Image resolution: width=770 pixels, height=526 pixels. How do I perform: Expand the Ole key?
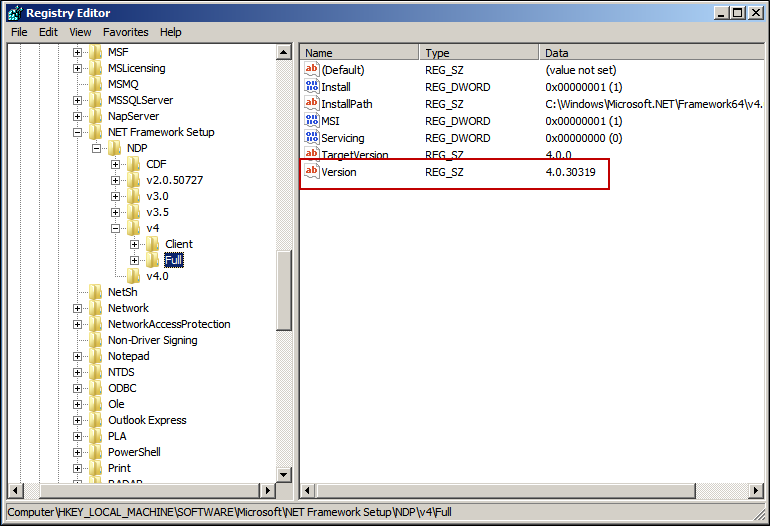[77, 404]
